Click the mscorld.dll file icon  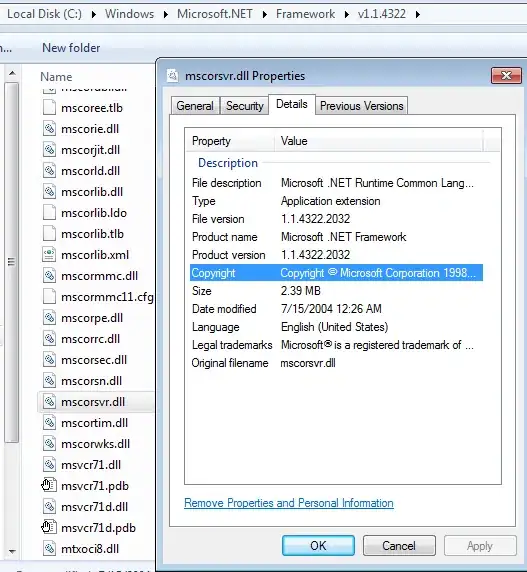click(49, 171)
